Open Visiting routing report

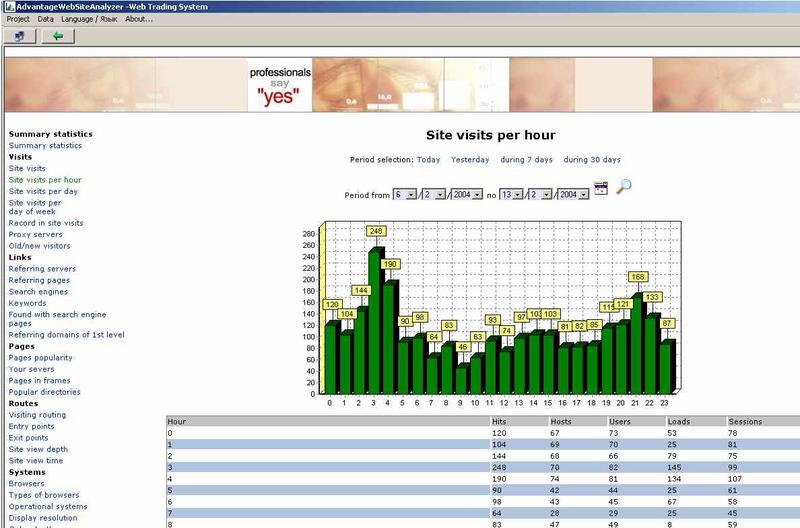(x=37, y=415)
